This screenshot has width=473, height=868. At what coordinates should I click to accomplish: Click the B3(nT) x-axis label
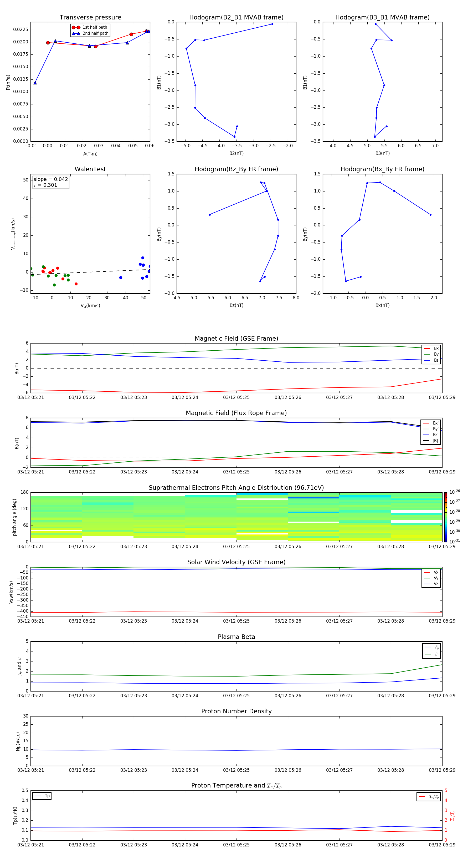click(x=382, y=153)
